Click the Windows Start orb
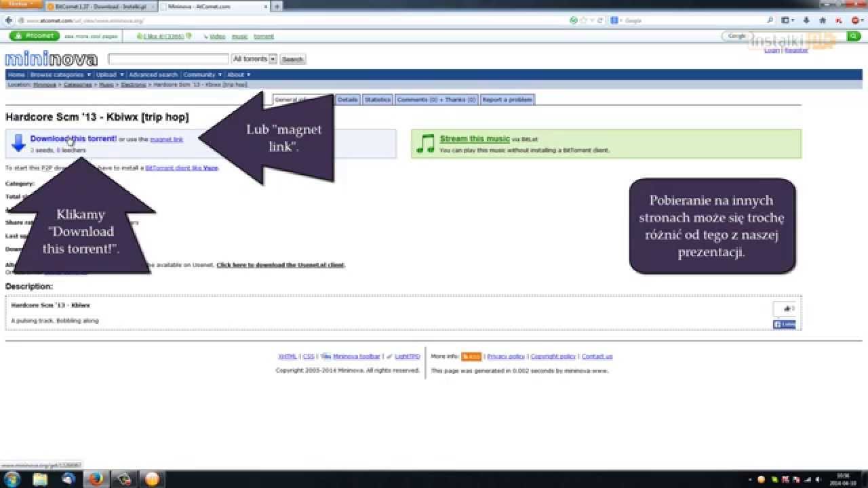This screenshot has height=488, width=868. pyautogui.click(x=12, y=479)
